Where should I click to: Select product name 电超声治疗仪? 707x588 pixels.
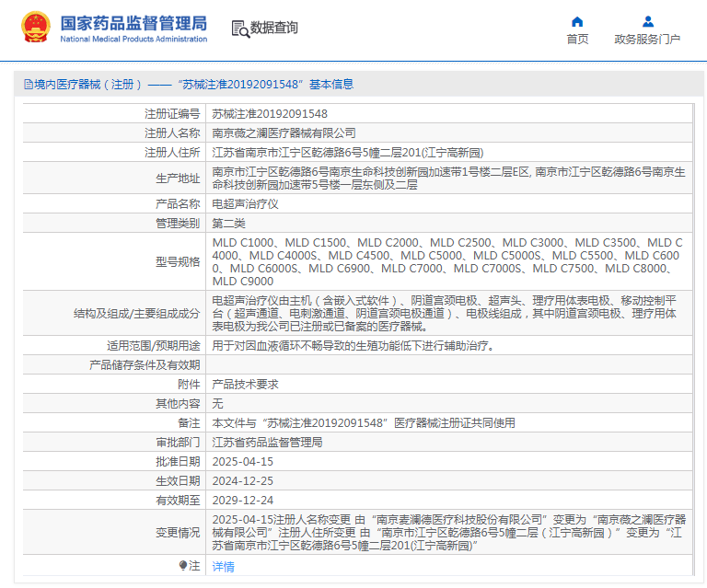point(245,204)
